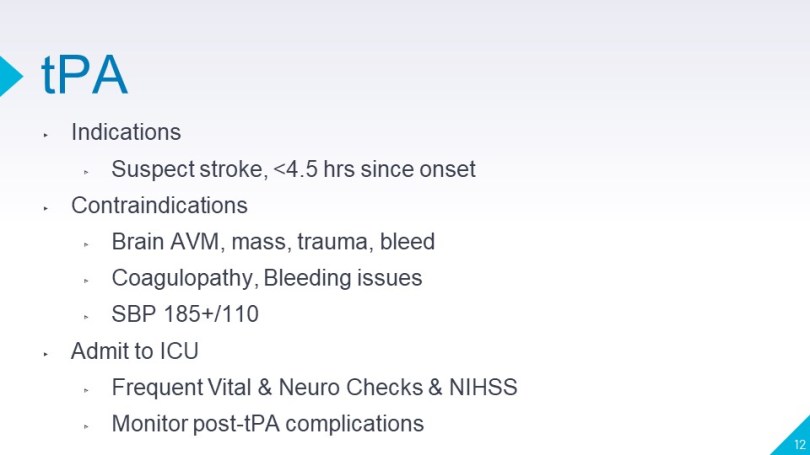Click the Contraindications heading text
Screen dimensions: 810x455
[x=159, y=205]
